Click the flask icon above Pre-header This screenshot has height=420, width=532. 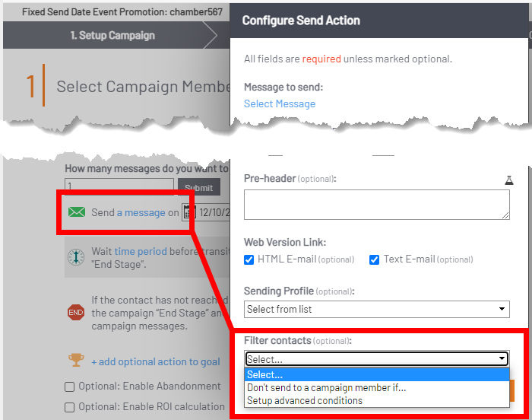coord(508,180)
